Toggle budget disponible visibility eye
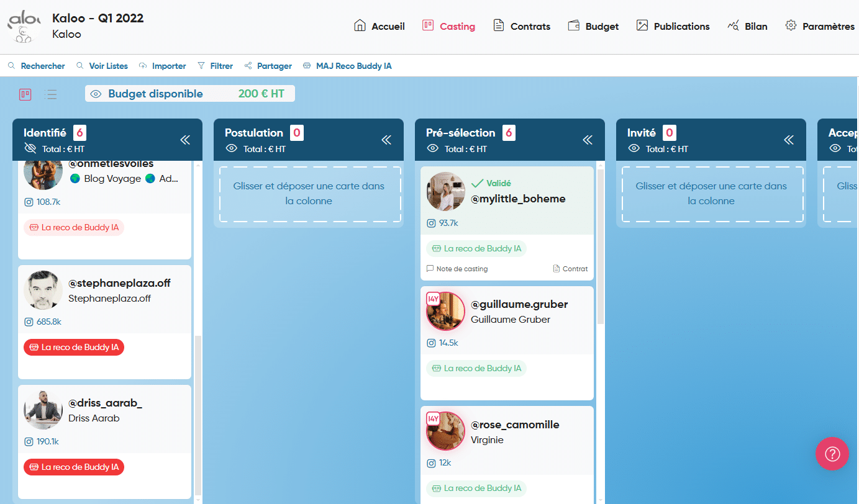The image size is (859, 504). (x=96, y=94)
